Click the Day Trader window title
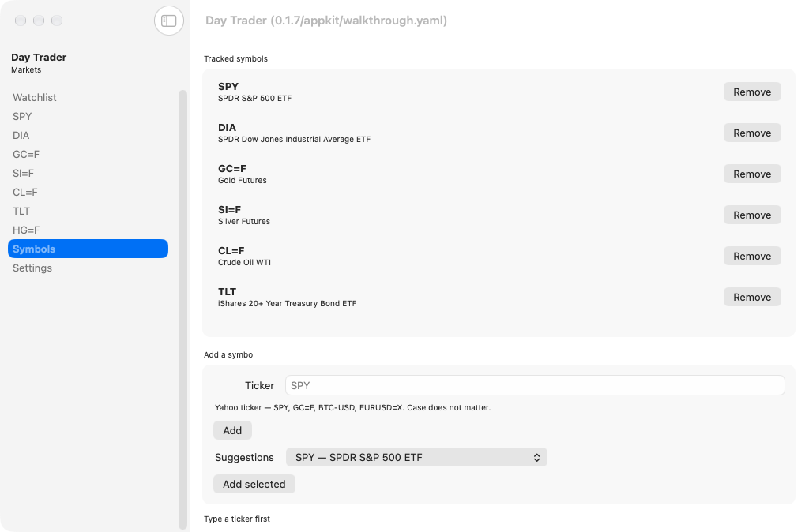This screenshot has height=532, width=809. pyautogui.click(x=326, y=21)
